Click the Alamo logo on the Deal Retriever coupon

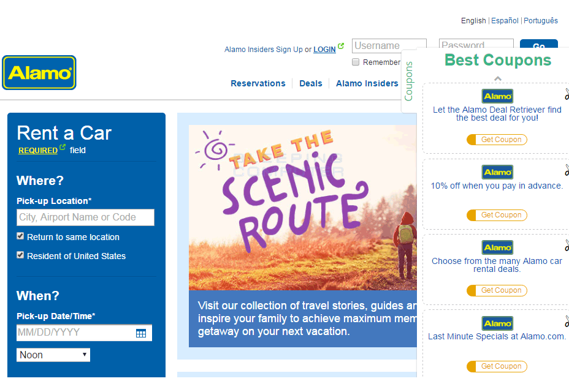click(x=497, y=96)
